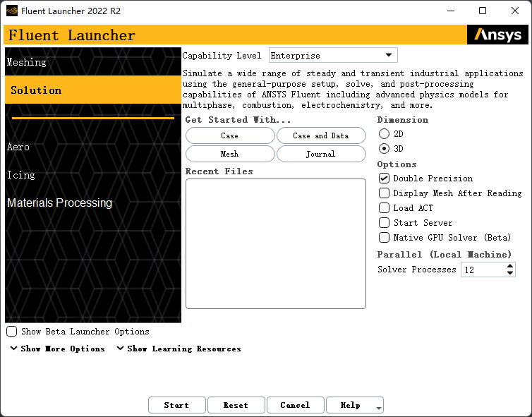Viewport: 532px width, 417px height.
Task: Select the 2D dimension radio button
Action: pos(384,134)
